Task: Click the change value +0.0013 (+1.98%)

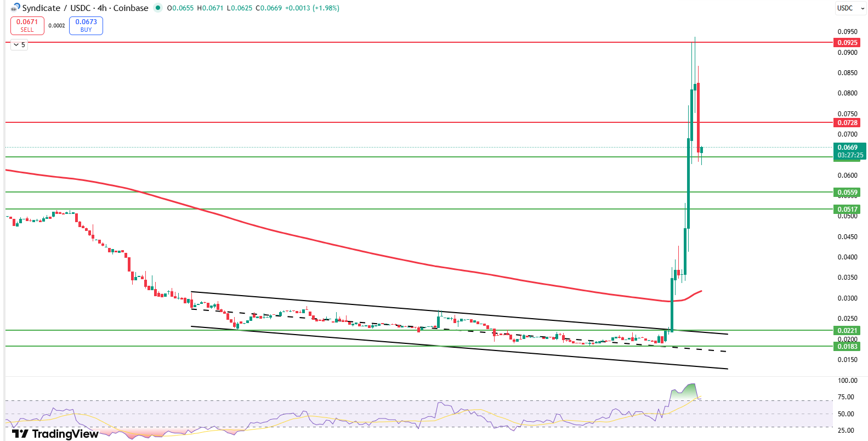Action: point(312,8)
